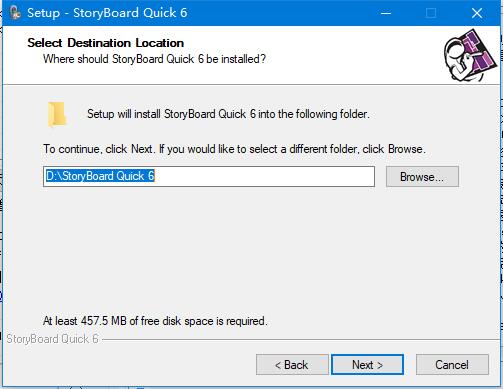Click the greyed-out maximize button
Viewport: 503px width, 389px height.
click(x=431, y=13)
